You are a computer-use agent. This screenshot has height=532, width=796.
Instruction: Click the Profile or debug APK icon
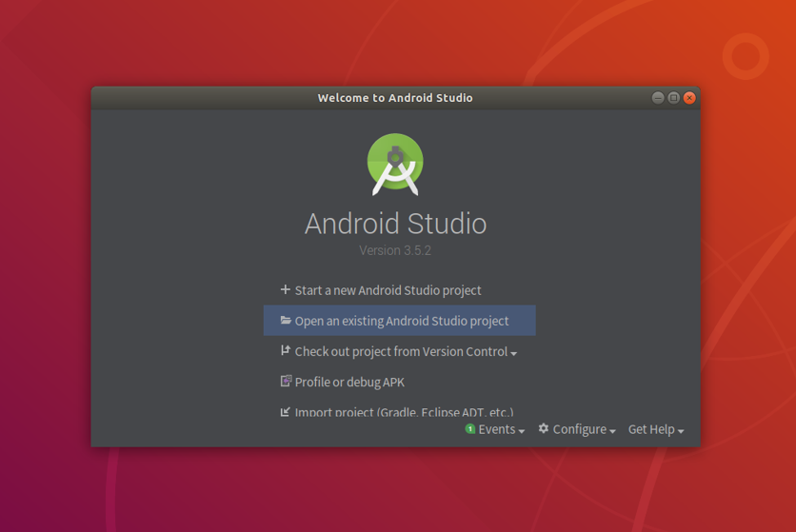(286, 381)
